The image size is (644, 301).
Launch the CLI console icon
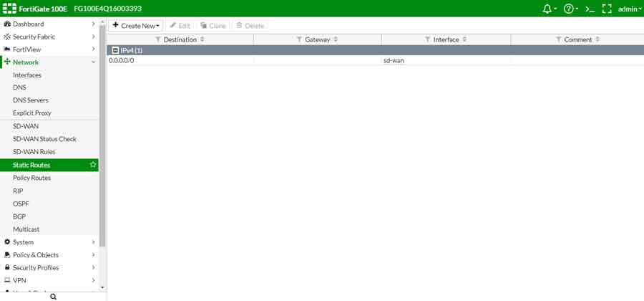590,9
